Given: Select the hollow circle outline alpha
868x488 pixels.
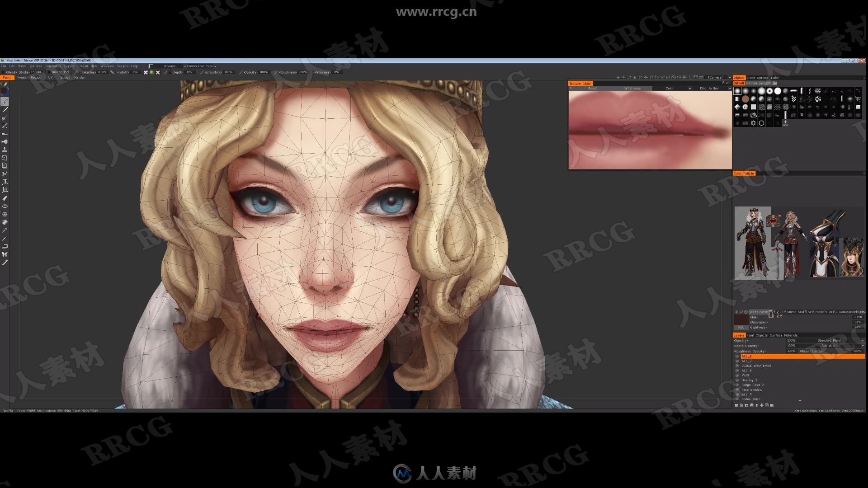Looking at the screenshot, I should [x=761, y=123].
